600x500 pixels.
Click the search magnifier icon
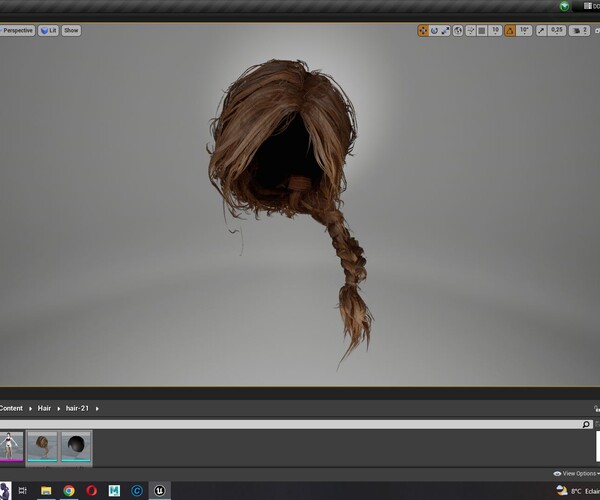[x=586, y=424]
